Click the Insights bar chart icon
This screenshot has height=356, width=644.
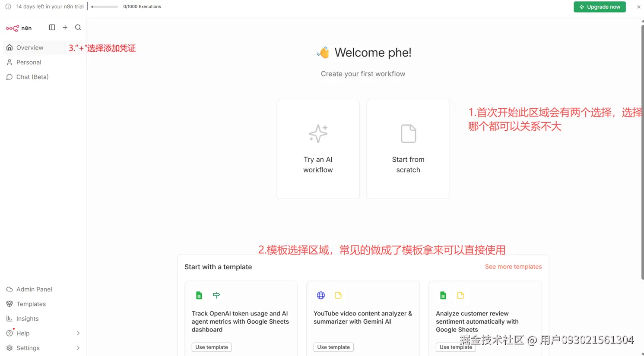tap(10, 318)
